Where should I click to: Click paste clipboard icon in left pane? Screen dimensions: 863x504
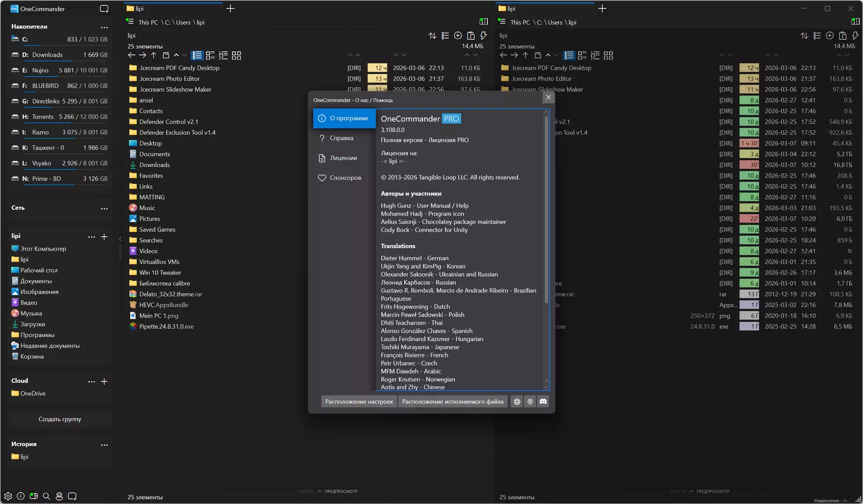[x=471, y=36]
